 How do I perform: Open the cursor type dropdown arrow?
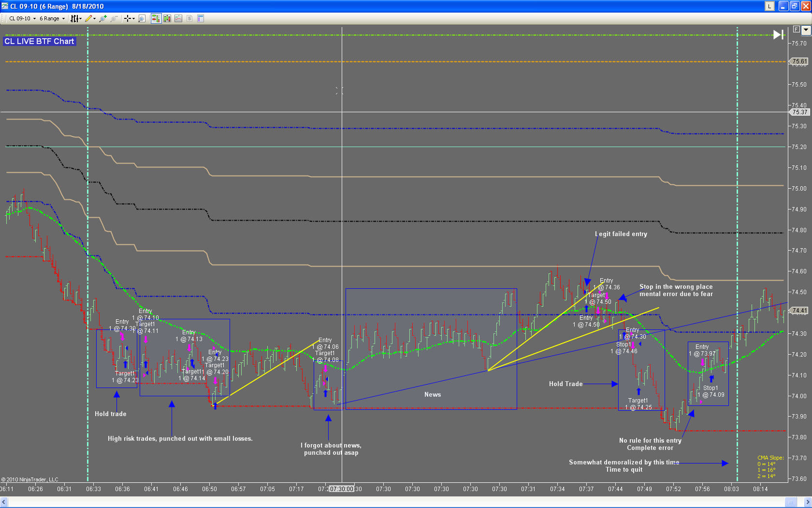(133, 18)
